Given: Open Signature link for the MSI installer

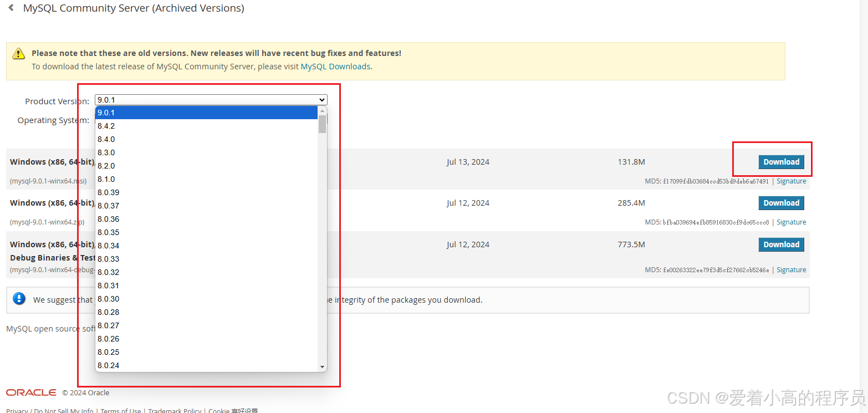Looking at the screenshot, I should 791,181.
